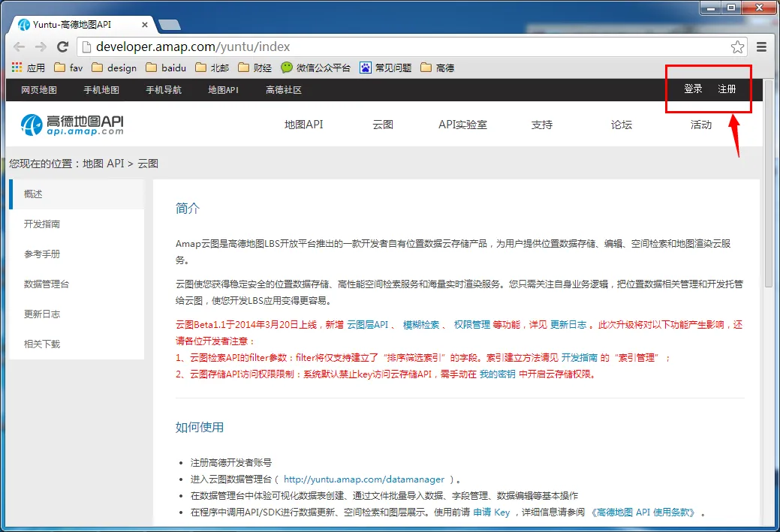
Task: Open the fav bookmark folder
Action: coord(68,68)
